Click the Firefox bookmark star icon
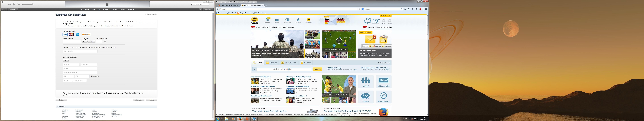 405,9
